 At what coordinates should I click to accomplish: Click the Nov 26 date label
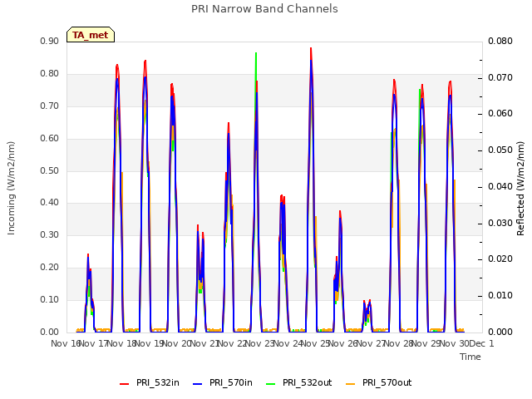click(343, 343)
